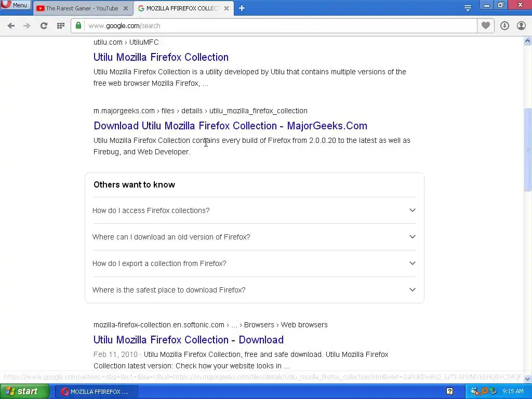The image size is (532, 399).
Task: Reload the current page
Action: point(44,26)
